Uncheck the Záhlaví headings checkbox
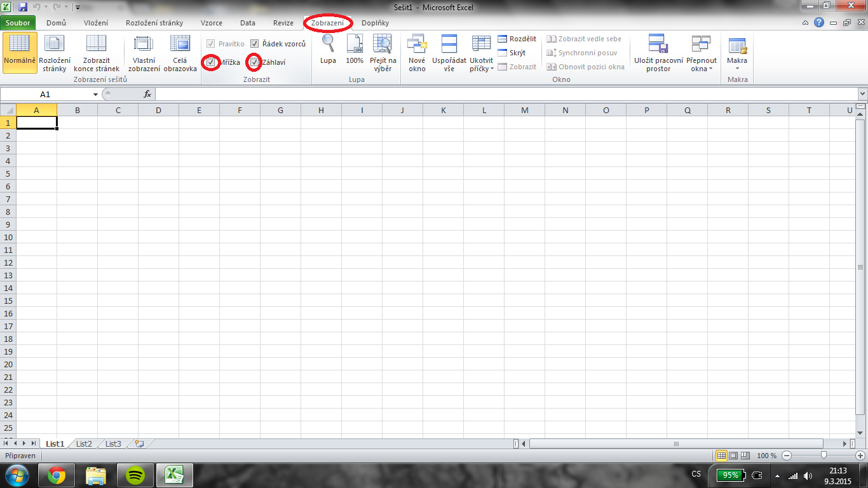 (x=254, y=62)
